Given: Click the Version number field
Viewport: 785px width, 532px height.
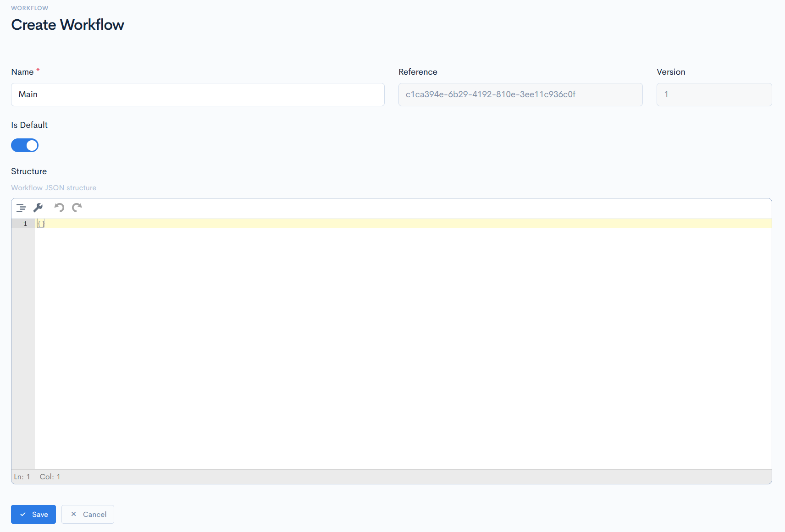Looking at the screenshot, I should [x=713, y=94].
